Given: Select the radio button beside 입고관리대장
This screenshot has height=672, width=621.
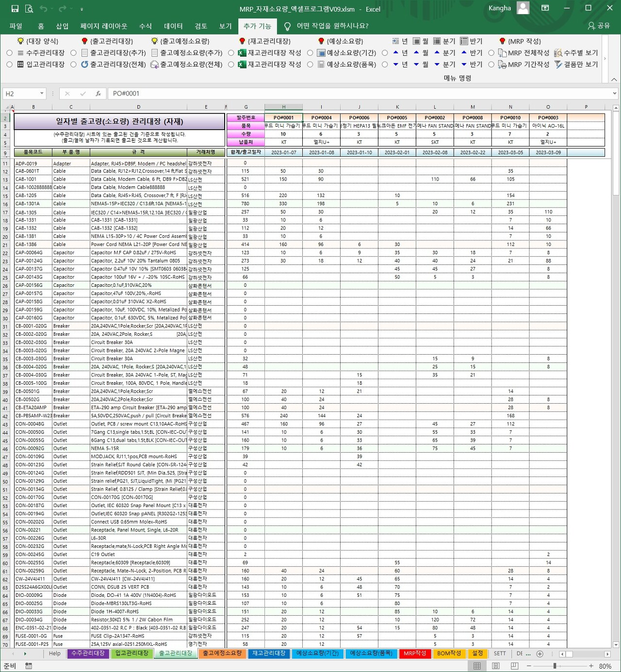Looking at the screenshot, I should (10, 64).
